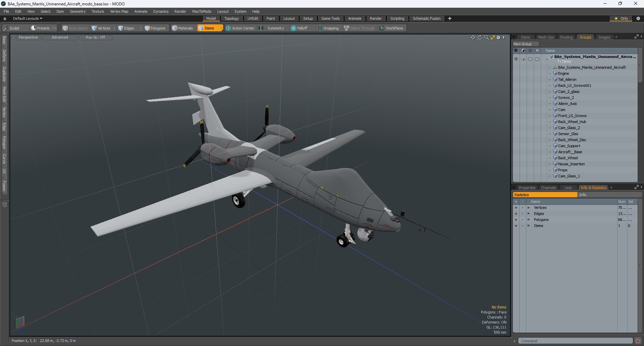Expand the Info & Statistics panel to full size
Screen dimensions: 644x346
pyautogui.click(x=636, y=187)
